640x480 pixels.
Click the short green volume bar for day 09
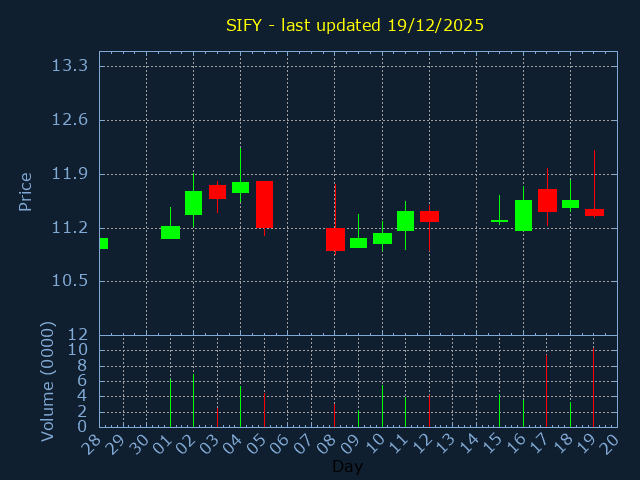(358, 419)
